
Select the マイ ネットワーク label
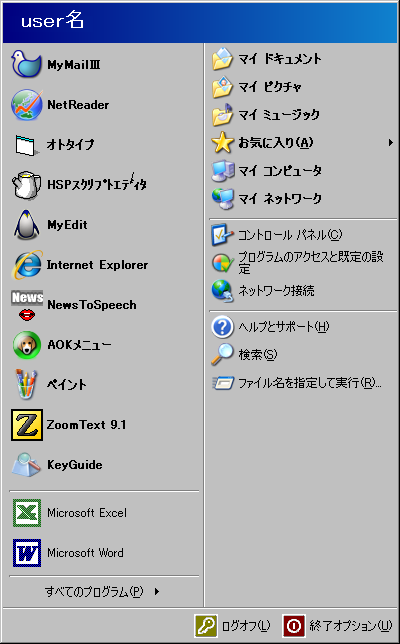click(x=280, y=199)
